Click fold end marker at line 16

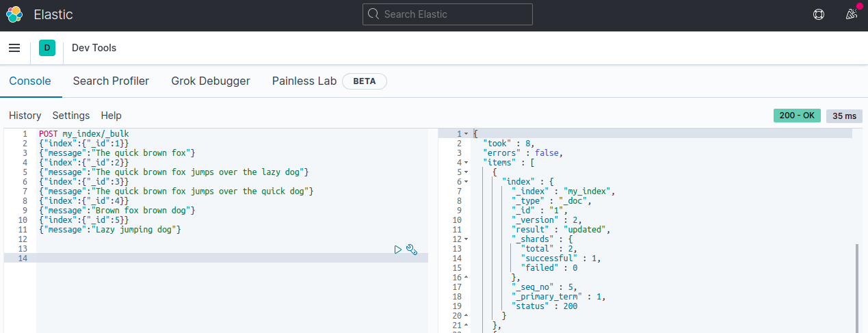pos(466,278)
